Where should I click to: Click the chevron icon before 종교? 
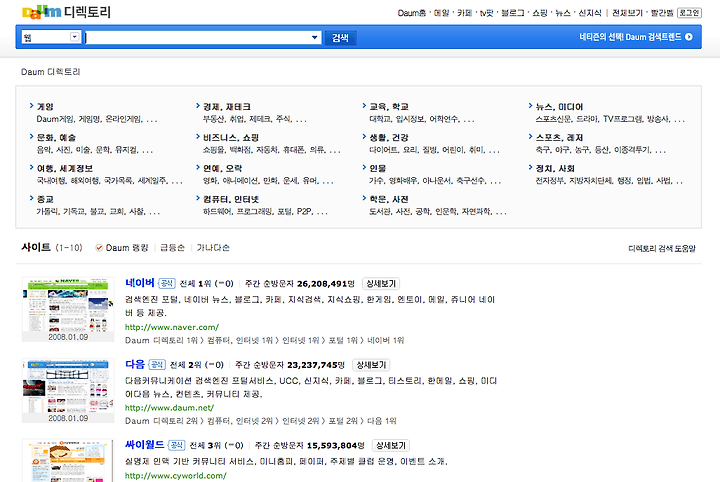31,198
